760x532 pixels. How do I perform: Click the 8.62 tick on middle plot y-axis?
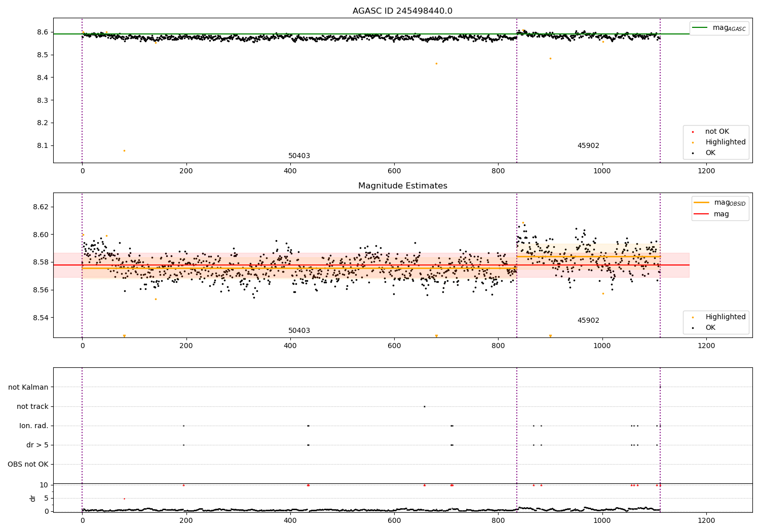(x=40, y=207)
